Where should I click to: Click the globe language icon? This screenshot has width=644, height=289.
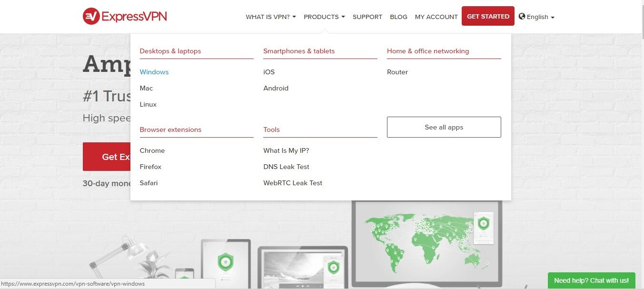click(x=522, y=16)
